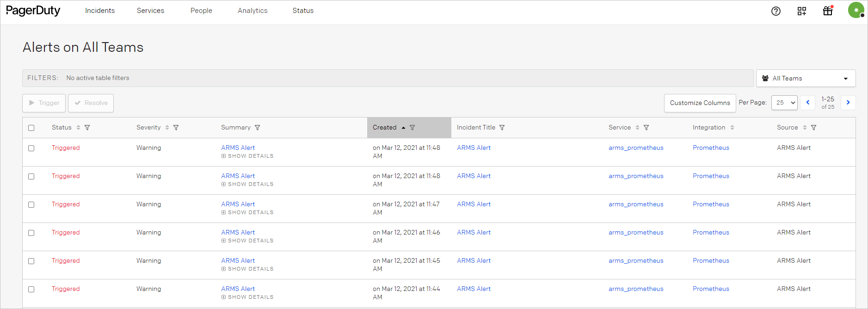Open the gift what's new icon
Image resolution: width=868 pixels, height=309 pixels.
(x=828, y=11)
